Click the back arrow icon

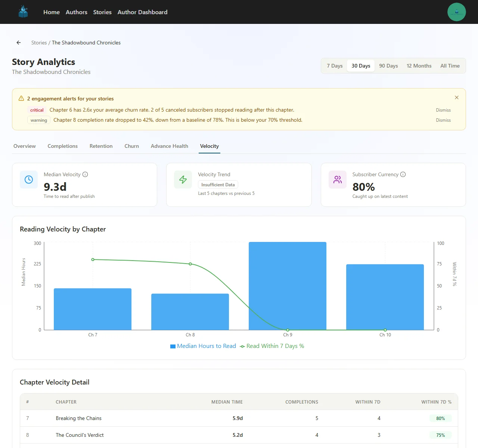click(x=19, y=43)
